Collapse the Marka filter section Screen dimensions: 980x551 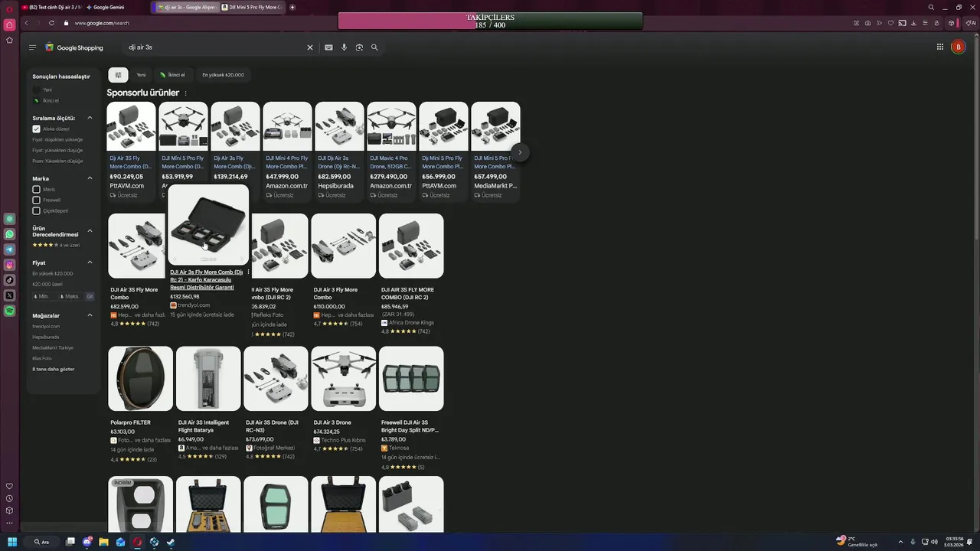tap(90, 178)
